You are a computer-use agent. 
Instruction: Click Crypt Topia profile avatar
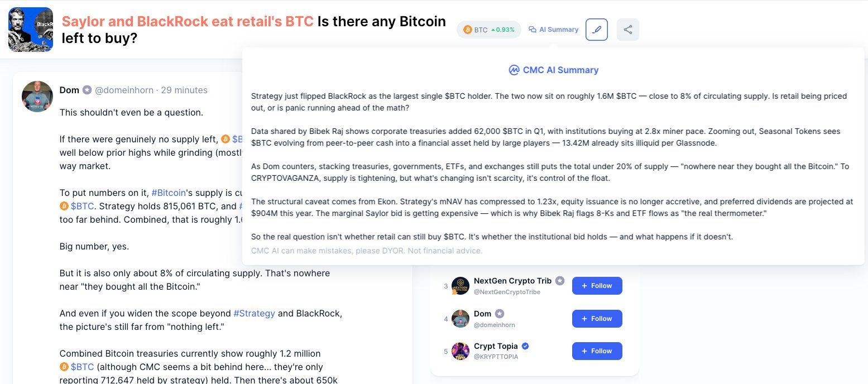(461, 351)
